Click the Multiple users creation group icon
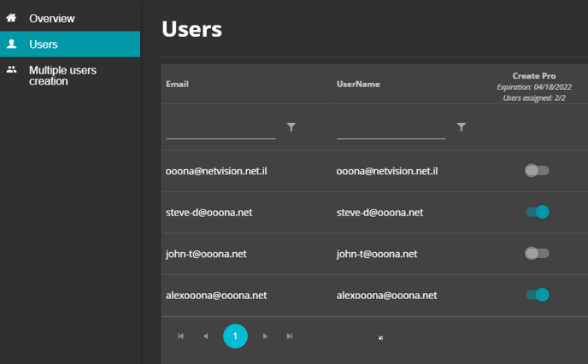 [x=12, y=70]
